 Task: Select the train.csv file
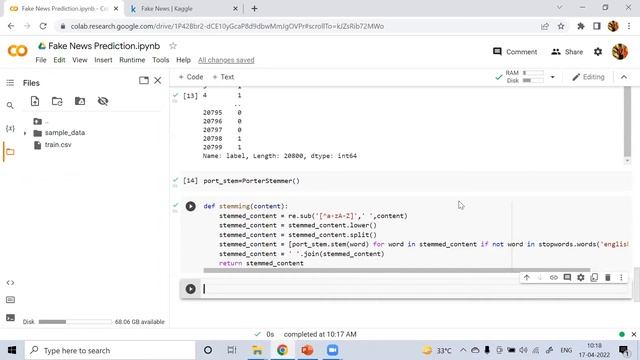(x=58, y=145)
